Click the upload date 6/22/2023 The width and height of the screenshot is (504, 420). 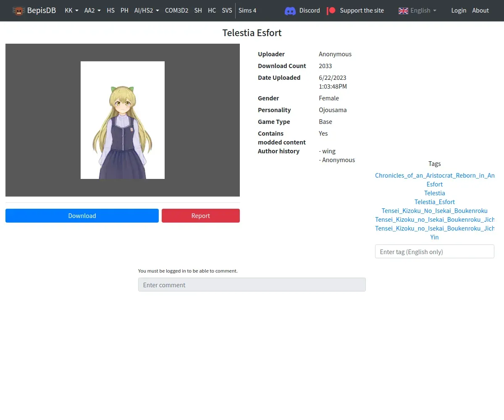333,82
